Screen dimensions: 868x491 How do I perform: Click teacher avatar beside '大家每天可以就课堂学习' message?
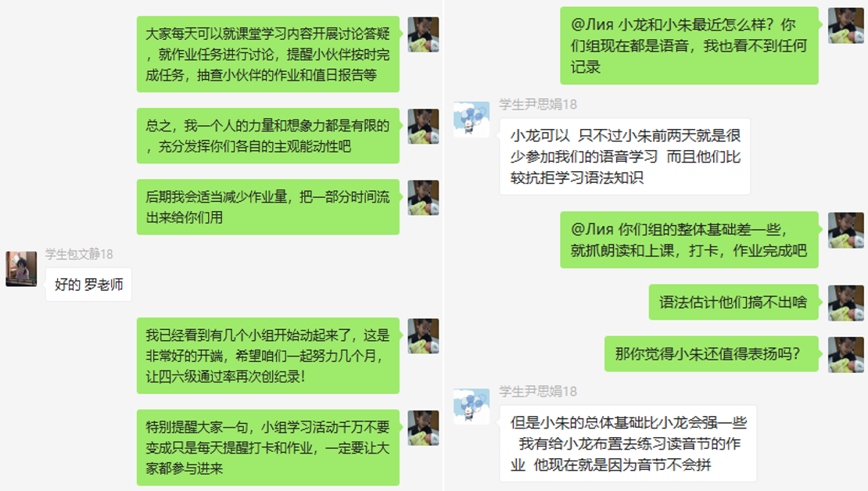(x=424, y=34)
